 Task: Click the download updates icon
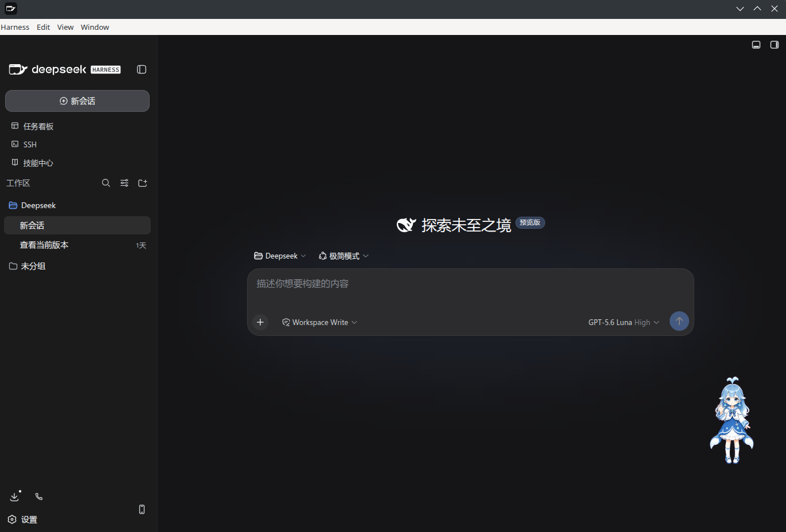click(x=15, y=496)
